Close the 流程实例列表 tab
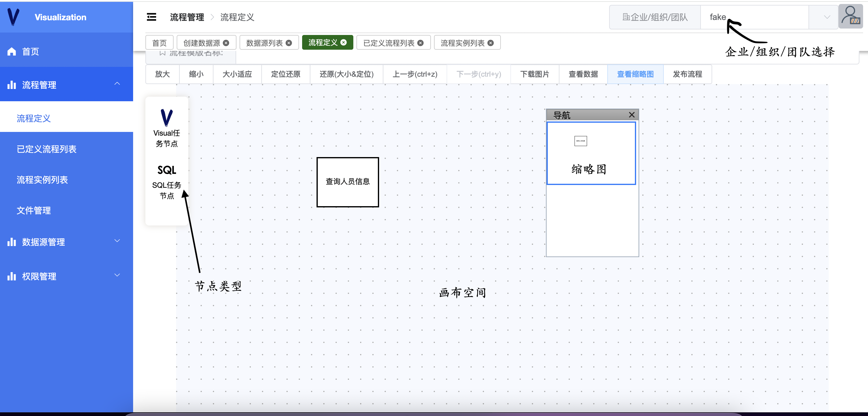The image size is (868, 416). 491,43
